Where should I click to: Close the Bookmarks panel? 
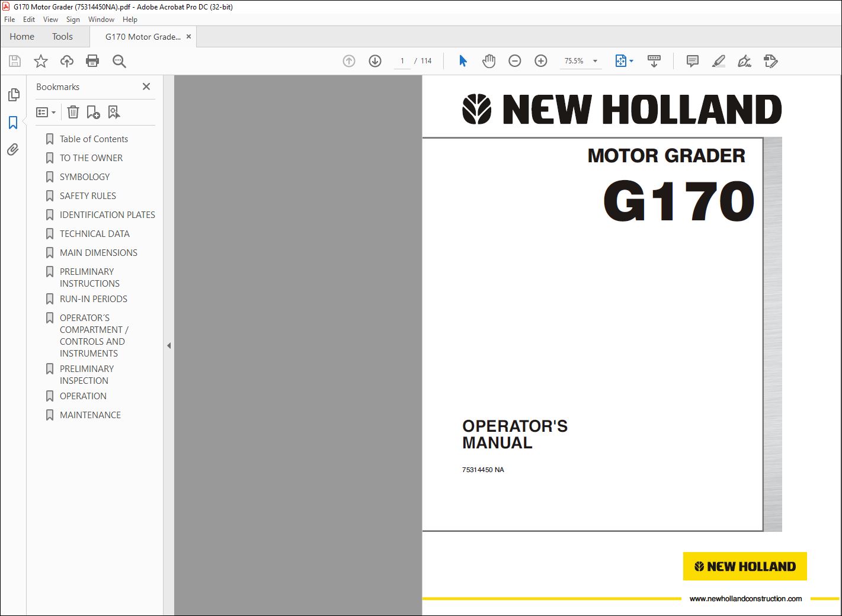tap(146, 86)
